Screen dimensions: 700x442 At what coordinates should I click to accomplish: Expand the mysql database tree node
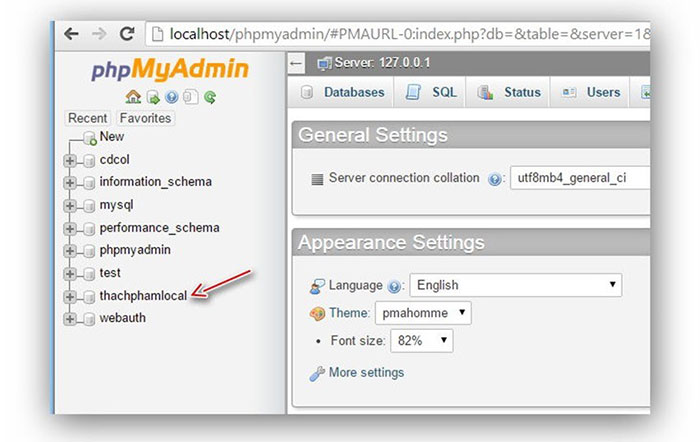coord(70,205)
